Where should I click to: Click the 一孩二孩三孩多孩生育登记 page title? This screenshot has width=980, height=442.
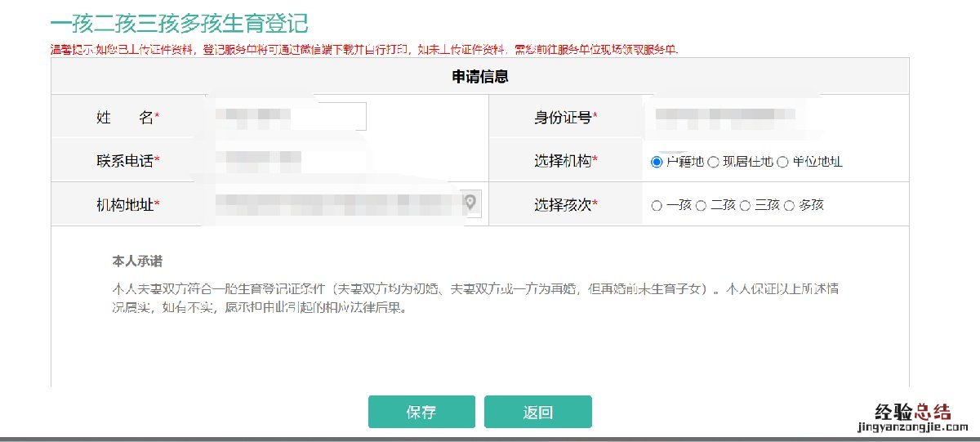tap(179, 23)
